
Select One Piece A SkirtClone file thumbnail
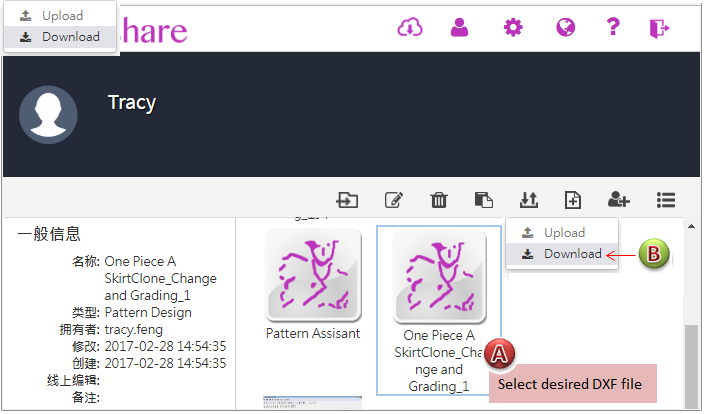tap(439, 274)
